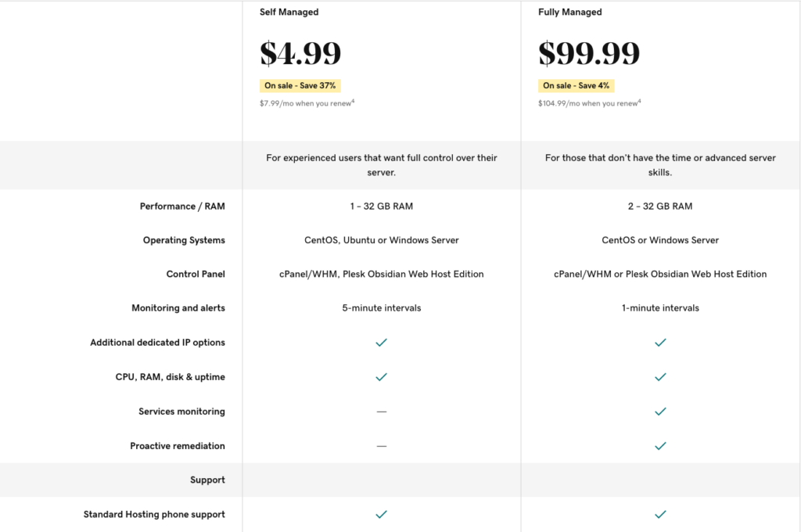Click Self Managed checkmark for Additional dedicated IP

(x=381, y=343)
